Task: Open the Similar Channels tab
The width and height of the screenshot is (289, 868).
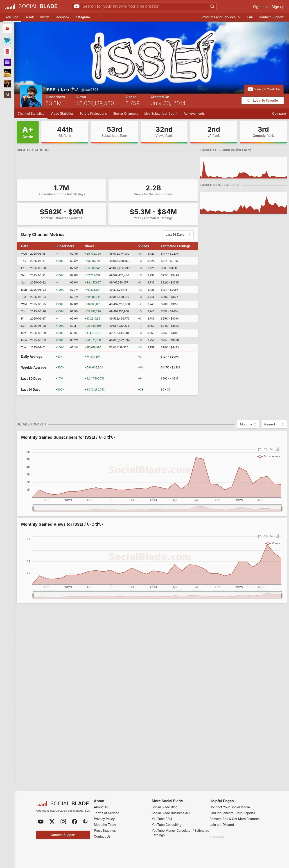Action: coord(126,114)
